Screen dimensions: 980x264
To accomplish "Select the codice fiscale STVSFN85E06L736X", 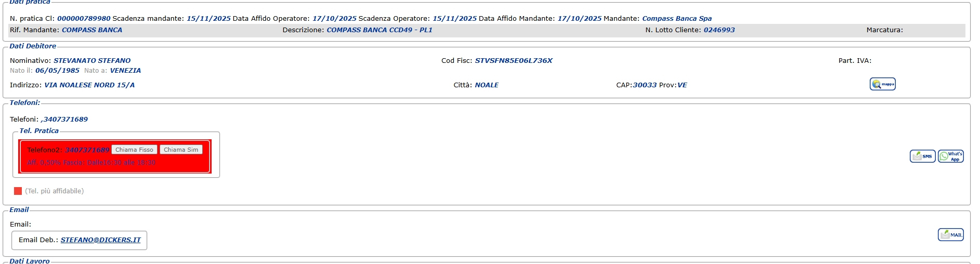I will 514,61.
